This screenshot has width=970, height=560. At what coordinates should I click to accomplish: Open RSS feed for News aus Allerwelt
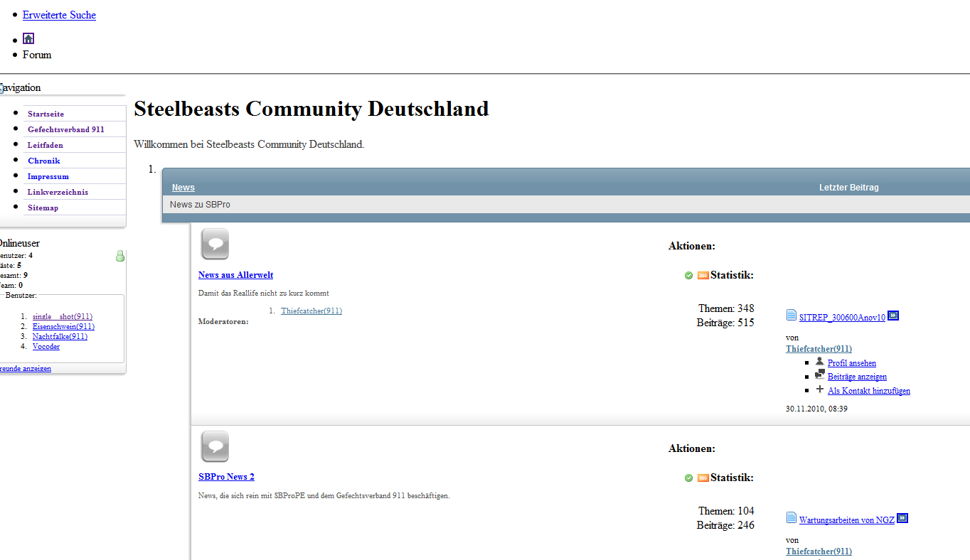703,276
